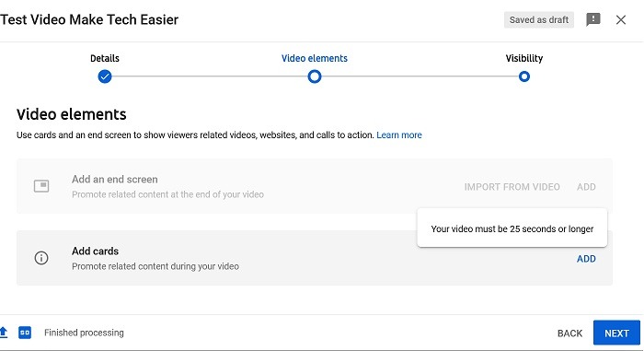Click the Video elements heading
The width and height of the screenshot is (644, 351).
click(x=72, y=114)
